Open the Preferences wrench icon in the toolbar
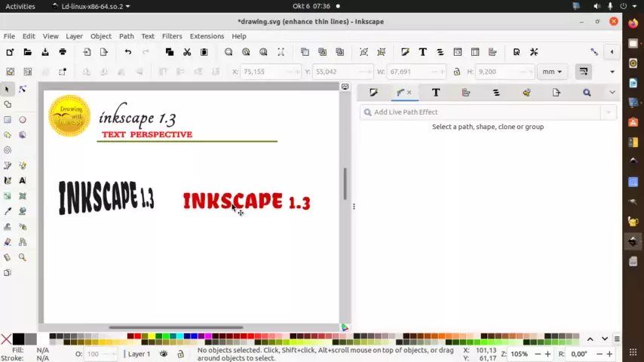This screenshot has width=644, height=362. [x=534, y=52]
